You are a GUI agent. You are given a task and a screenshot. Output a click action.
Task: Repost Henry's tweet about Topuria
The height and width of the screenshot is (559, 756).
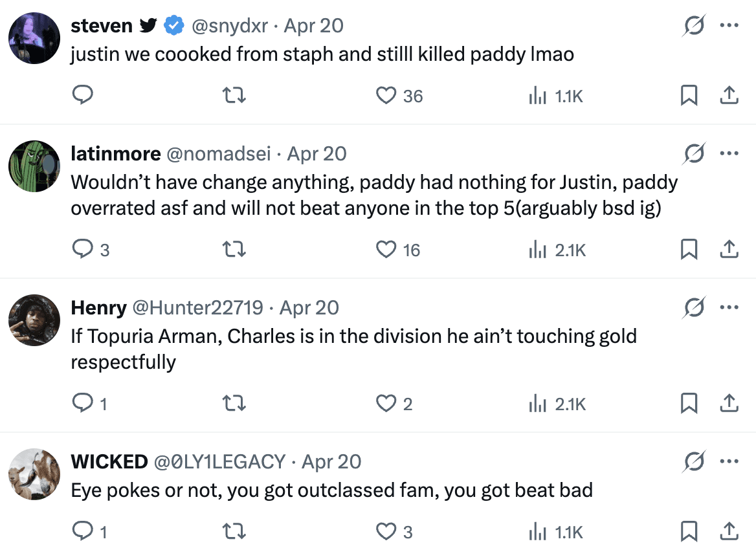[234, 404]
